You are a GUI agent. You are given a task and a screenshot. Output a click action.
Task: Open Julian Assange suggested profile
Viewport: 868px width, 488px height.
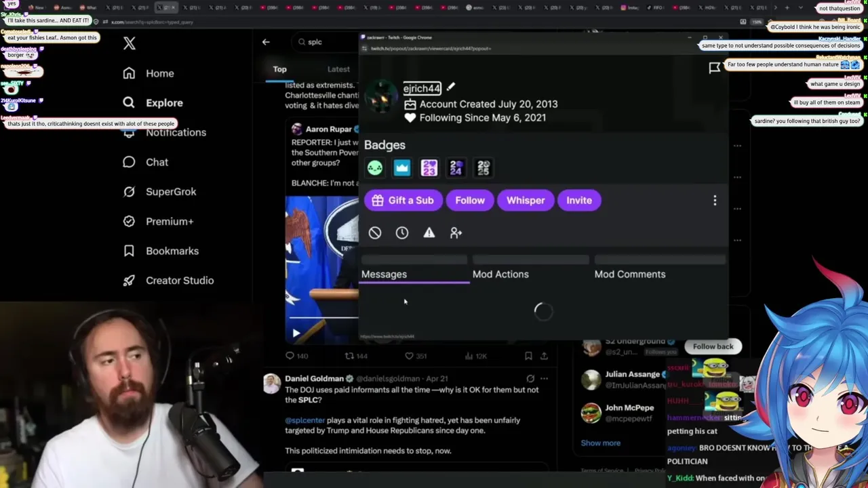pyautogui.click(x=632, y=374)
